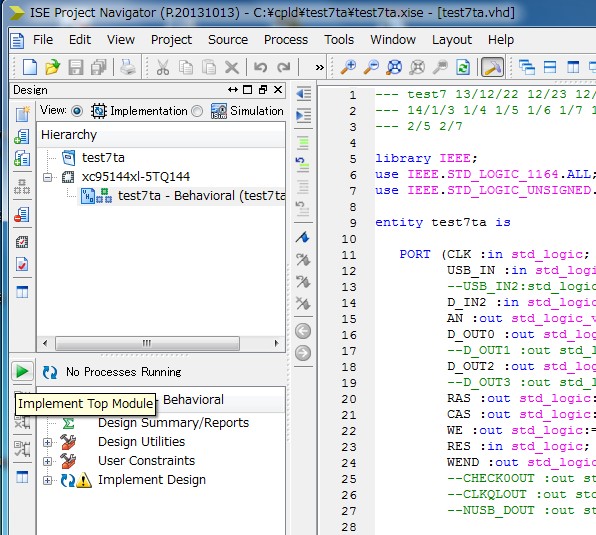Click line 9 'entity test7ta is' in editor
Screen dimensions: 596x535
[442, 223]
